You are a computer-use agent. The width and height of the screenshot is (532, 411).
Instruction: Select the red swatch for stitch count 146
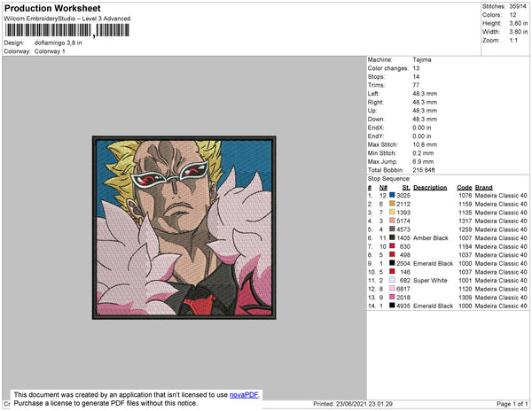click(392, 271)
